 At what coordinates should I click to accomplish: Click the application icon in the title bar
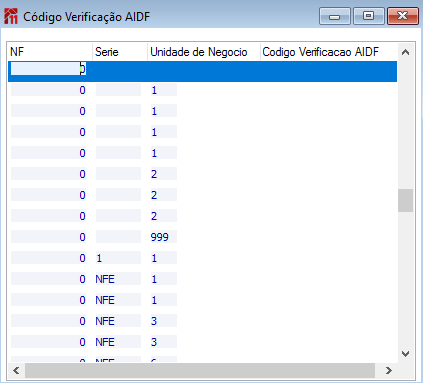[x=11, y=17]
